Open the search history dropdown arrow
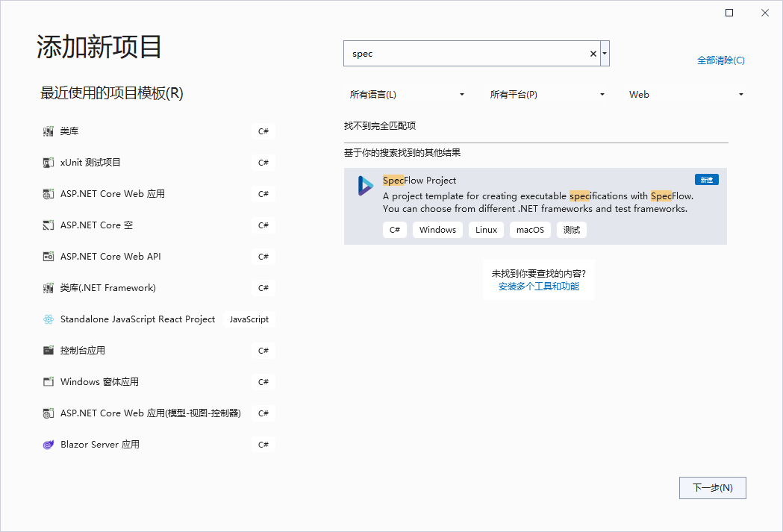This screenshot has height=532, width=783. 605,54
